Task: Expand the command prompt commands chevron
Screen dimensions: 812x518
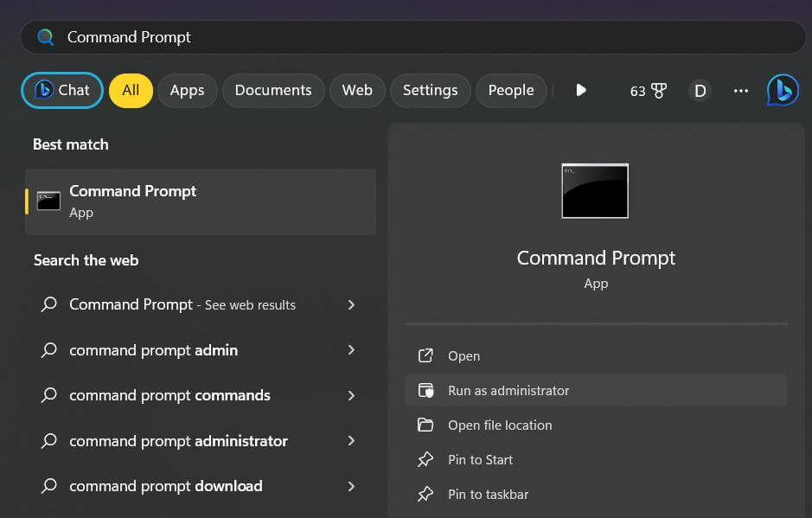Action: [x=351, y=395]
